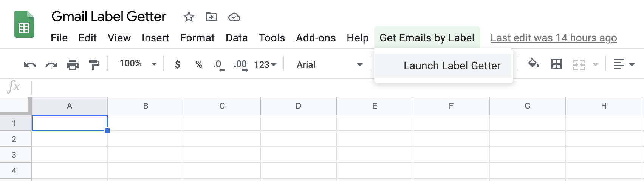Open the 123 number format dropdown
This screenshot has width=644, height=181.
coord(265,65)
